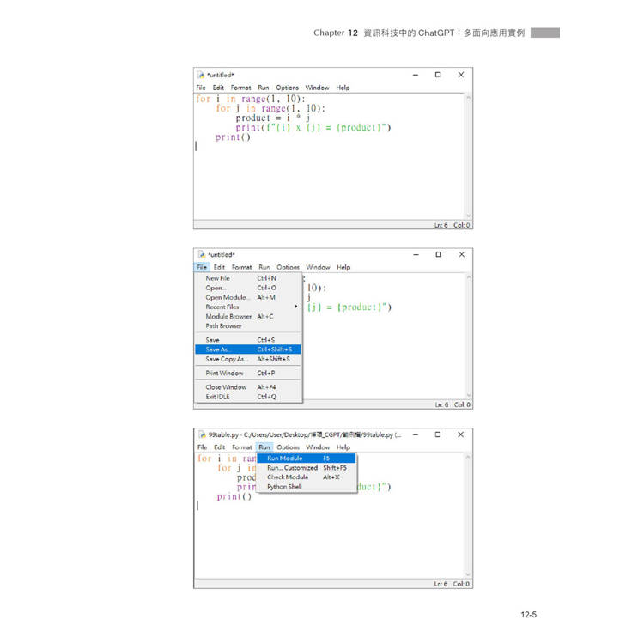This screenshot has width=644, height=644.
Task: Click the opened Run menu in 99table.py window
Action: (264, 447)
